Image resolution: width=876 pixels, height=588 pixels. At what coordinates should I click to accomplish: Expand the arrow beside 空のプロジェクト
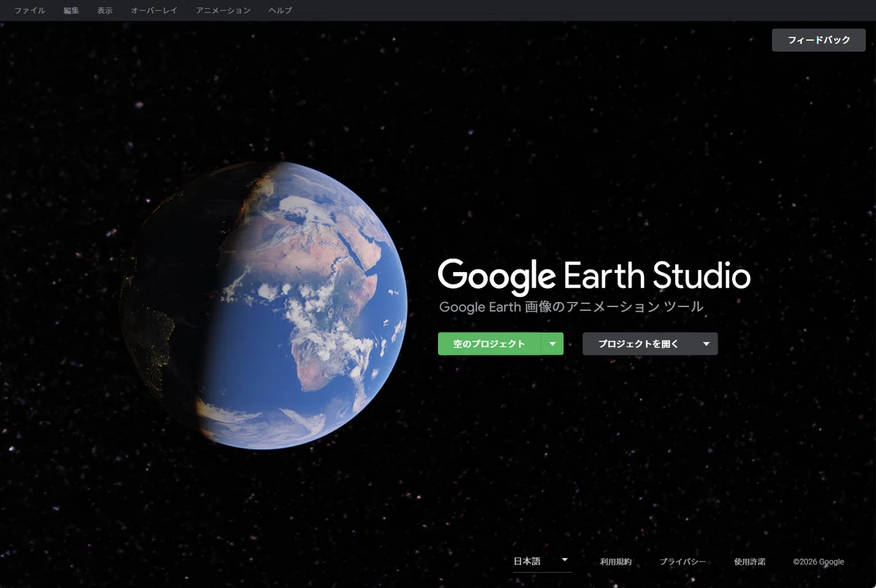[x=553, y=344]
